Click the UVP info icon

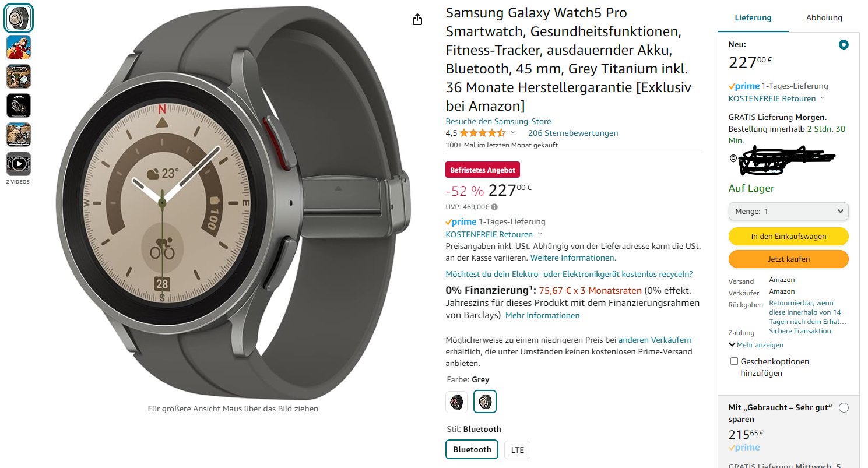(494, 207)
